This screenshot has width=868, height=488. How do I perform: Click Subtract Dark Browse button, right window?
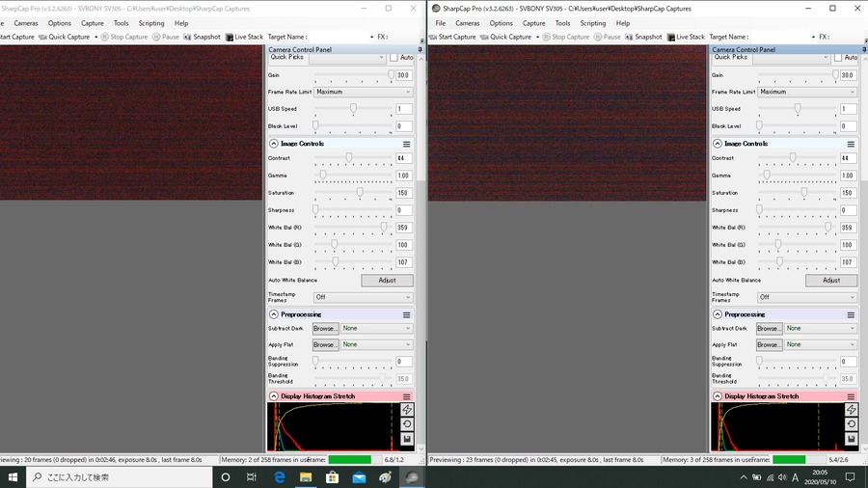770,329
